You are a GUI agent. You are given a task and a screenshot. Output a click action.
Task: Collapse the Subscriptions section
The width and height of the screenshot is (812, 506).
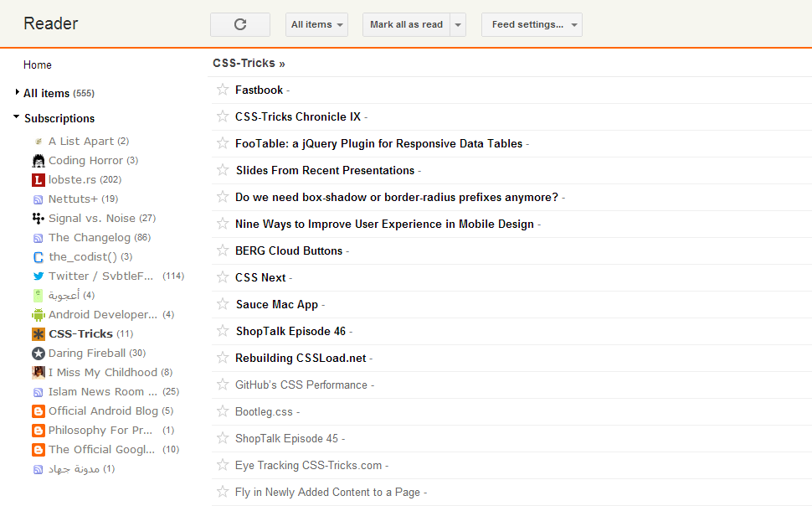click(17, 116)
